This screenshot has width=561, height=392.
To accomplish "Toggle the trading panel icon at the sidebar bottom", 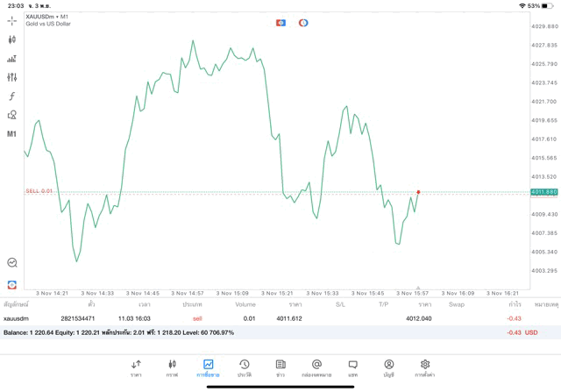I will click(12, 284).
